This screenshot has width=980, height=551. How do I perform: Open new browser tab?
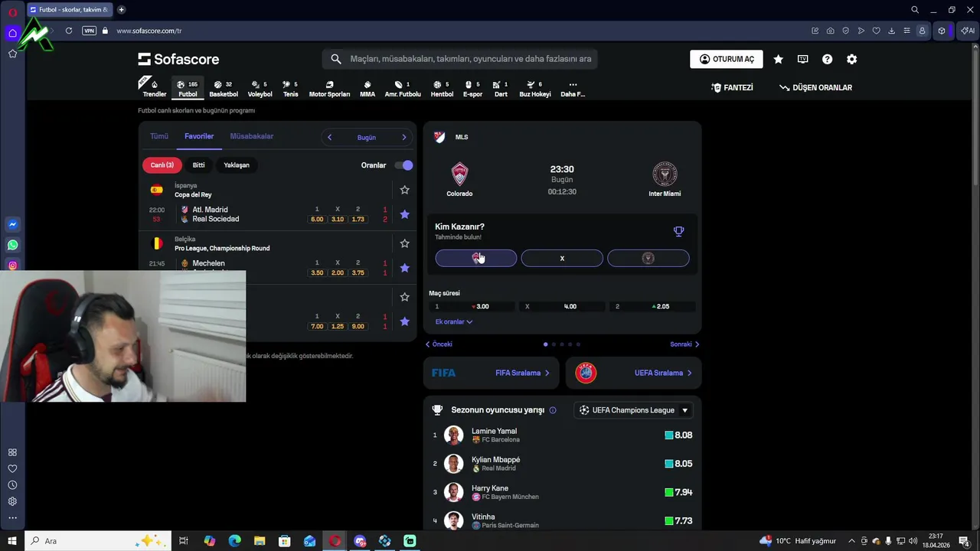point(121,10)
